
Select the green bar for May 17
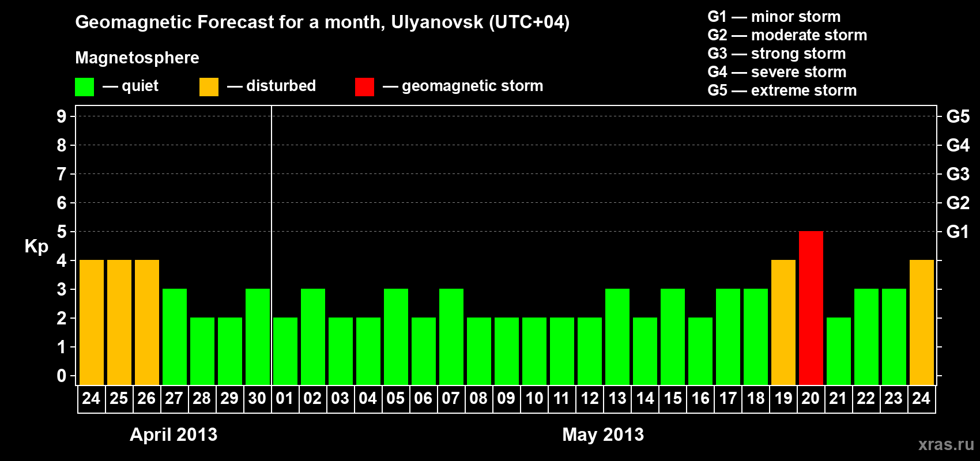click(728, 337)
